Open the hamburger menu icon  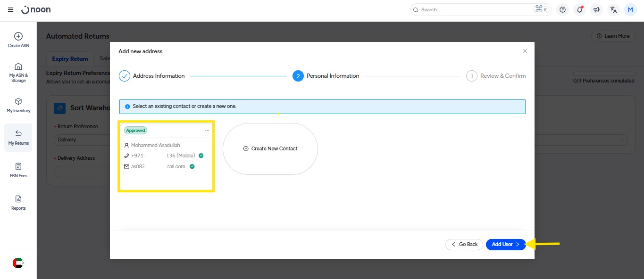tap(10, 10)
